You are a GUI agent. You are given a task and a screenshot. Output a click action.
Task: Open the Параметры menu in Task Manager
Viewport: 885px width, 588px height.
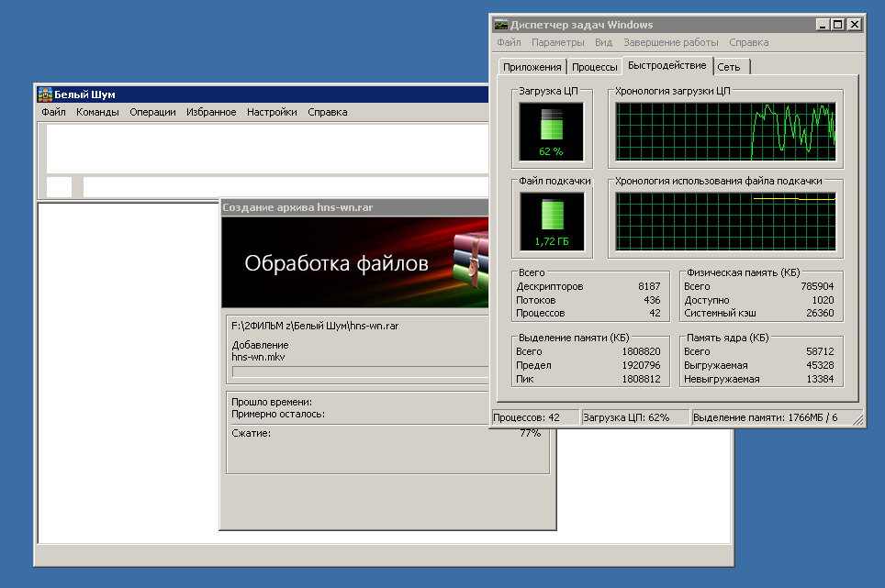557,42
